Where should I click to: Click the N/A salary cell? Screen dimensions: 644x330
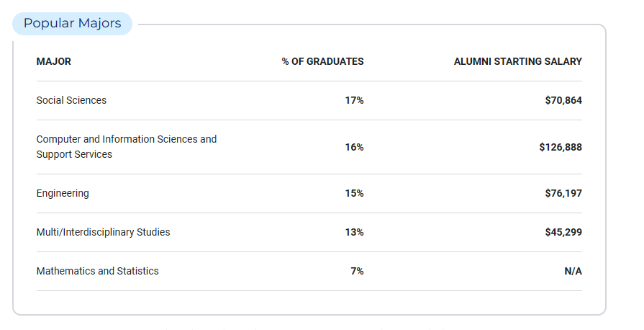pyautogui.click(x=573, y=271)
